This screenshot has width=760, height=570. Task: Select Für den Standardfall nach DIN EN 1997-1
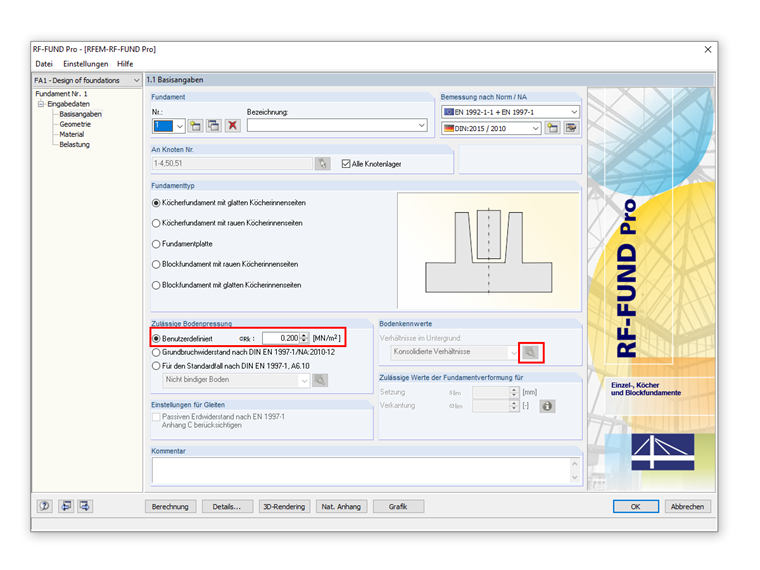156,366
